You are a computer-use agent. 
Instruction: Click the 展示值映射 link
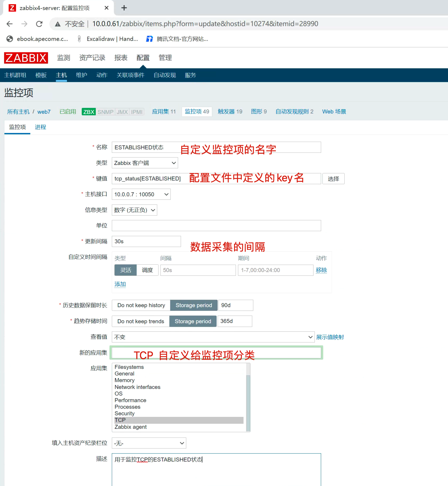pyautogui.click(x=330, y=337)
